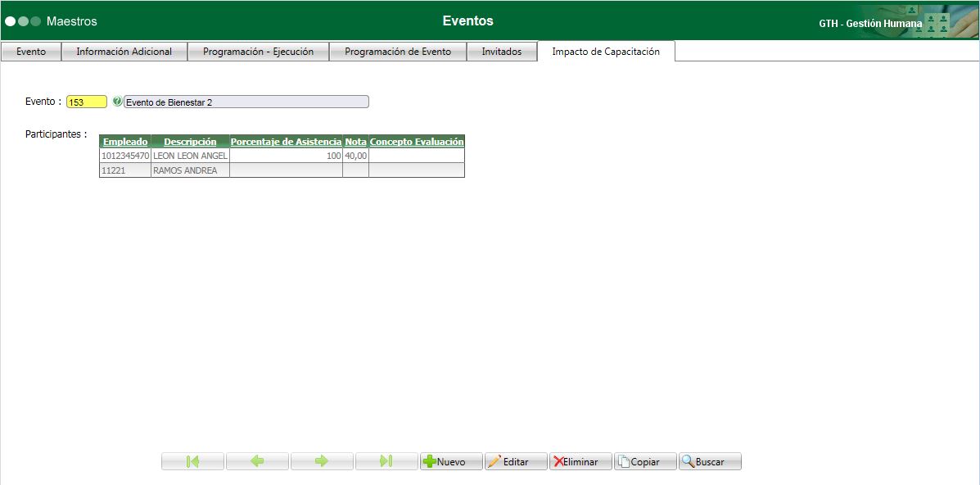
Task: Go to the first record arrow
Action: 192,462
